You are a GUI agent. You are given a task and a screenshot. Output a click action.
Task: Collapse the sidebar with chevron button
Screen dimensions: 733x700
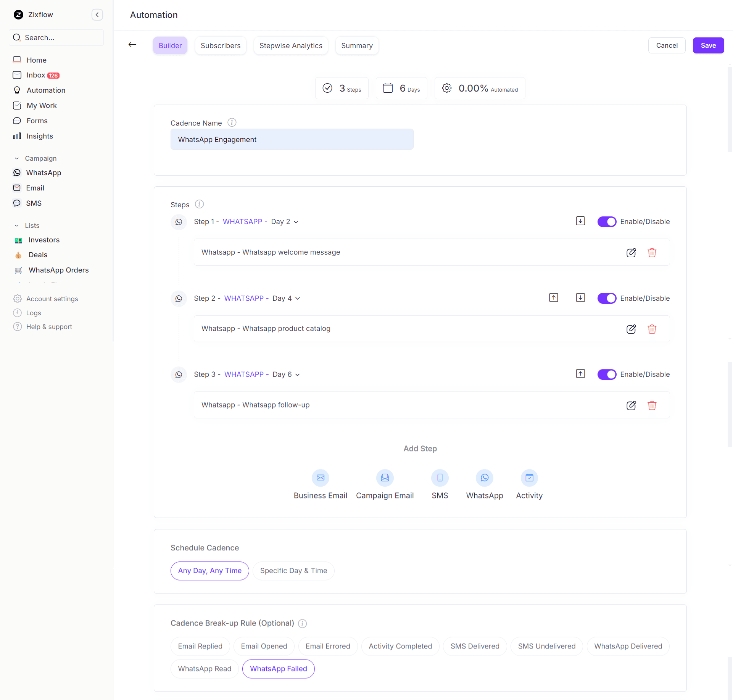[97, 15]
